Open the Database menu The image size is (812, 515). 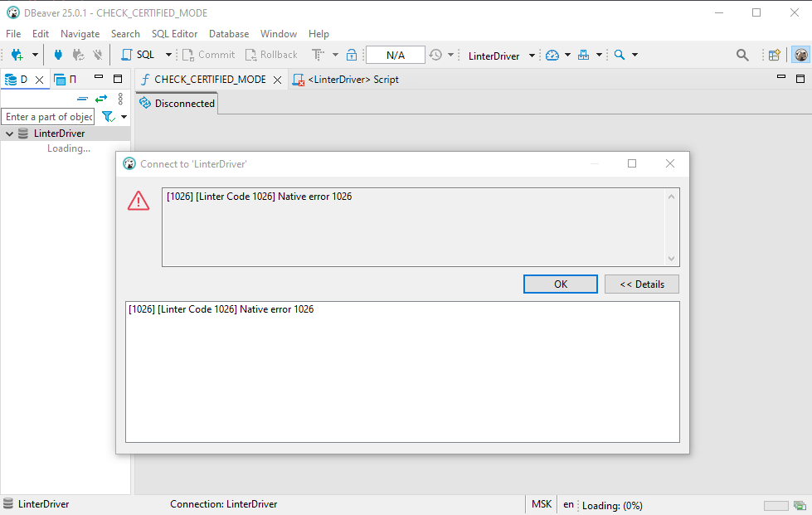[228, 34]
